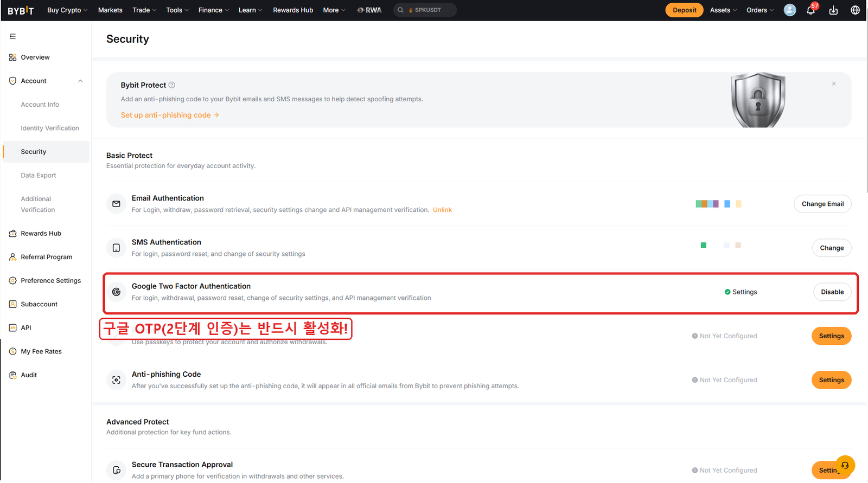Screen dimensions: 868x483
Task: Open the notifications bell icon
Action: [x=811, y=10]
